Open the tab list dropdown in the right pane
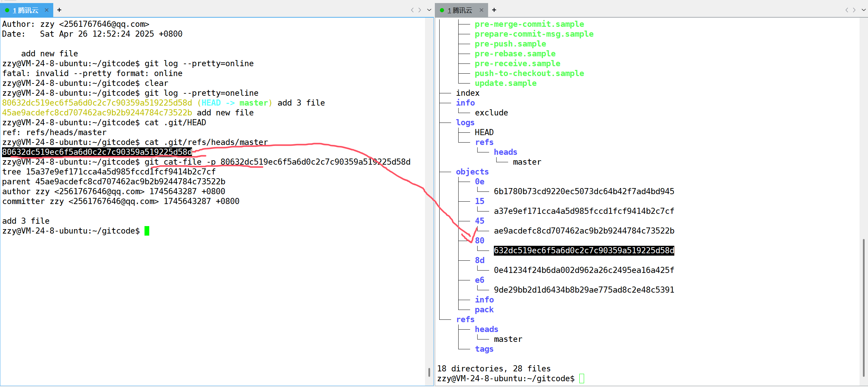 (x=863, y=10)
